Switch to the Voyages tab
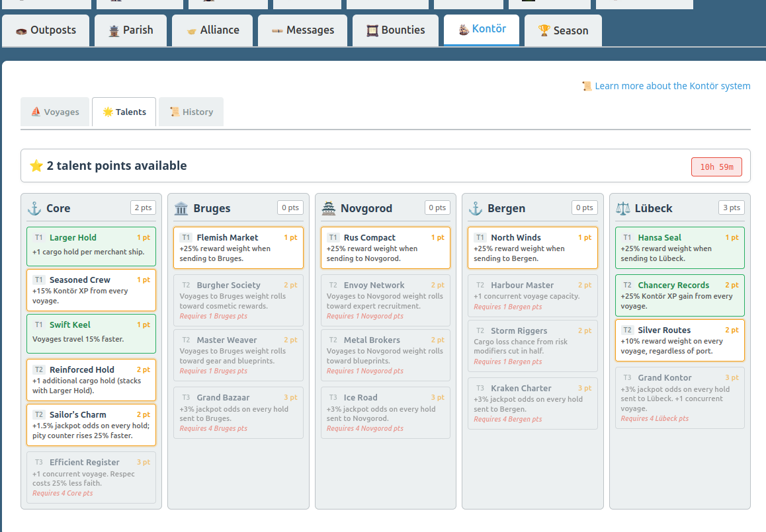The height and width of the screenshot is (532, 766). (55, 112)
